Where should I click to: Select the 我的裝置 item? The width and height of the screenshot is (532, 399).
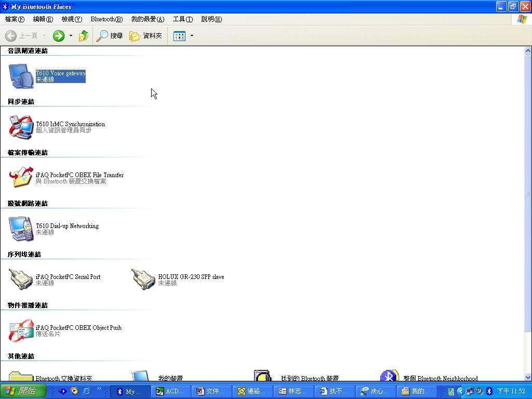point(170,378)
